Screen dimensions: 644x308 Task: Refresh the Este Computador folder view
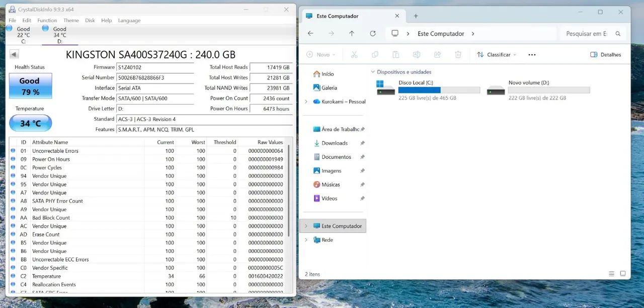tap(373, 34)
